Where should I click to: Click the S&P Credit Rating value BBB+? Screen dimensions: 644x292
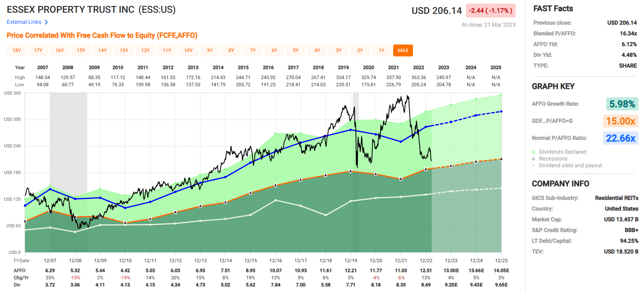[632, 230]
